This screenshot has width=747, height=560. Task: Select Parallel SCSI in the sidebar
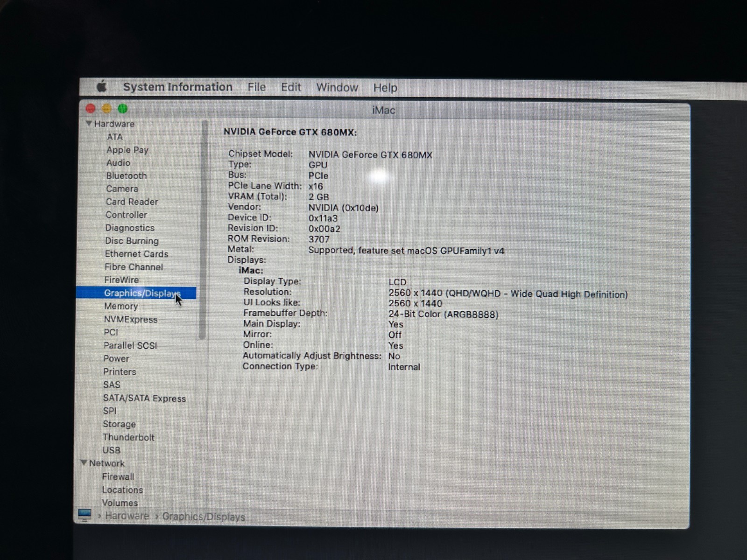pos(130,346)
